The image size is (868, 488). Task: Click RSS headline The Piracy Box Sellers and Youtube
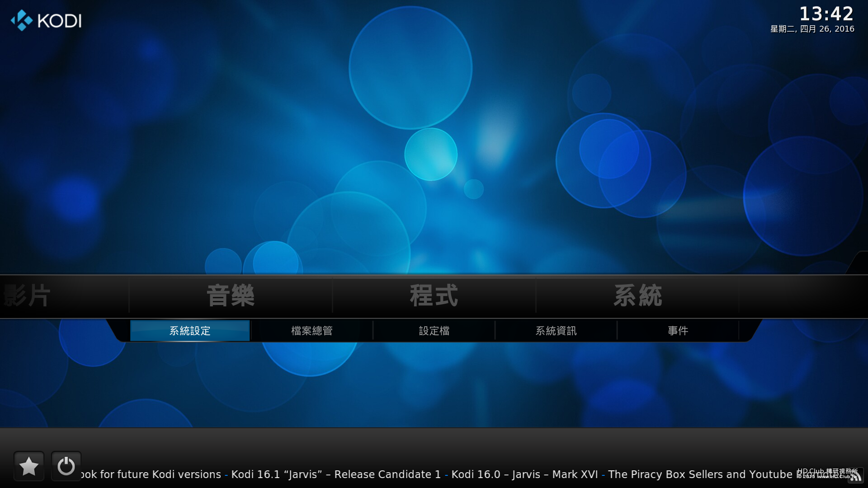(700, 474)
